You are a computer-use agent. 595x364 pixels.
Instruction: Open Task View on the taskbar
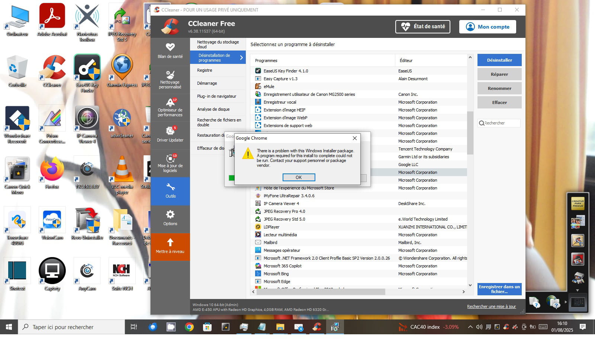134,327
